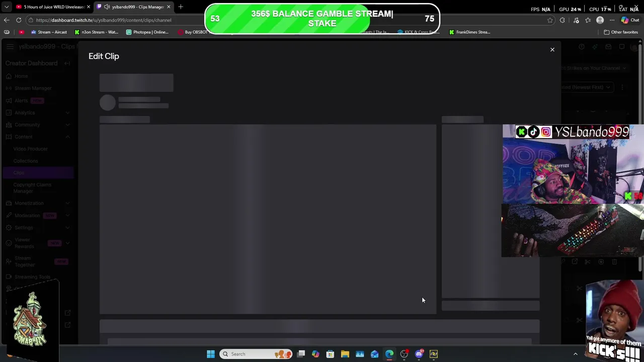Show hidden system tray icons chevron
The image size is (644, 362).
(x=576, y=354)
